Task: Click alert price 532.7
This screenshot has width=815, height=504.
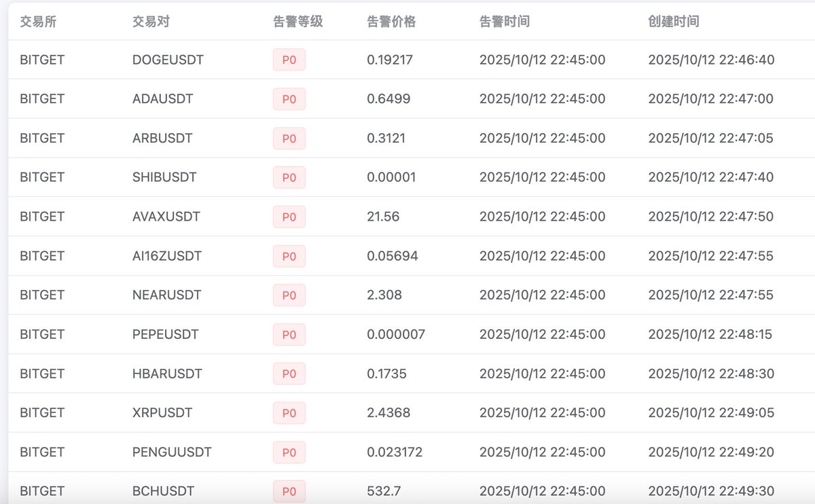Action: click(384, 492)
